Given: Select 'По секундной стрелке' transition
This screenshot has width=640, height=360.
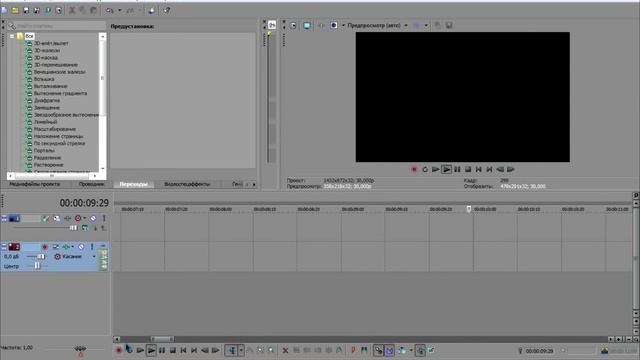Looking at the screenshot, I should click(60, 143).
